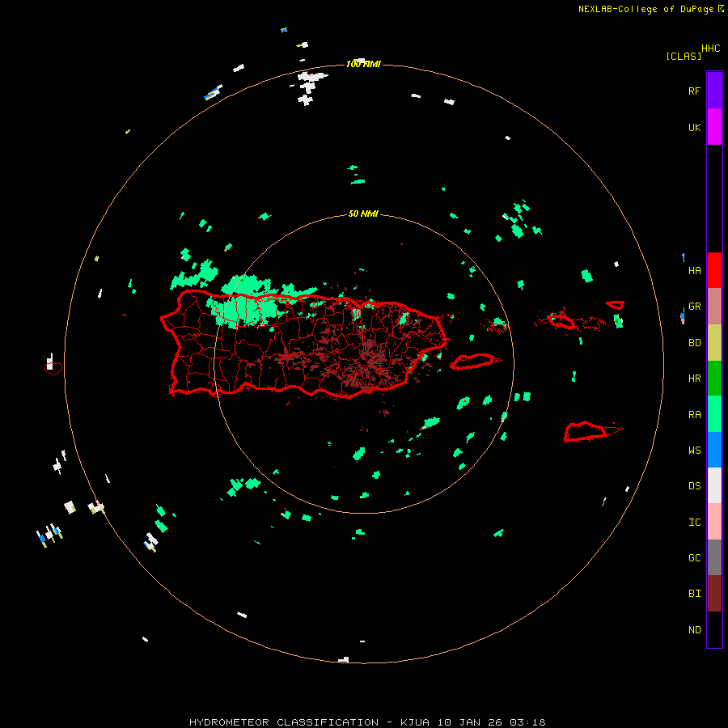The width and height of the screenshot is (728, 728).
Task: Click the RA light green legend swatch
Action: [x=714, y=414]
